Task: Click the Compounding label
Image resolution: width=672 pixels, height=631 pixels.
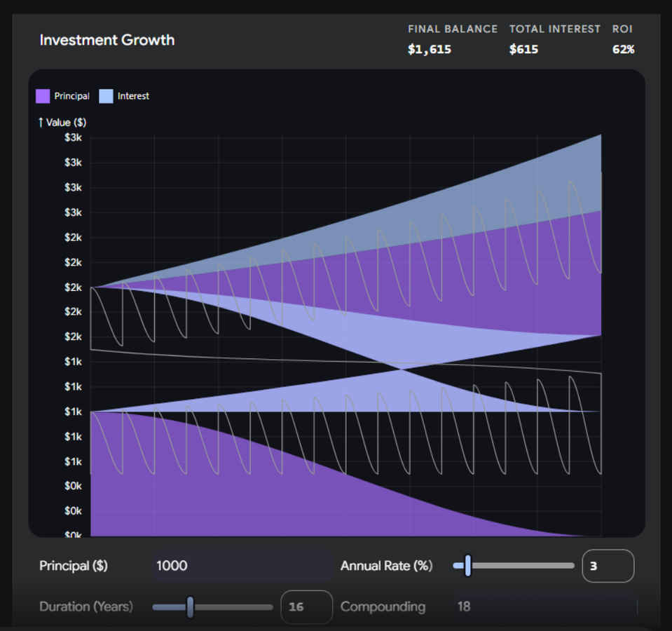Action: pyautogui.click(x=383, y=606)
